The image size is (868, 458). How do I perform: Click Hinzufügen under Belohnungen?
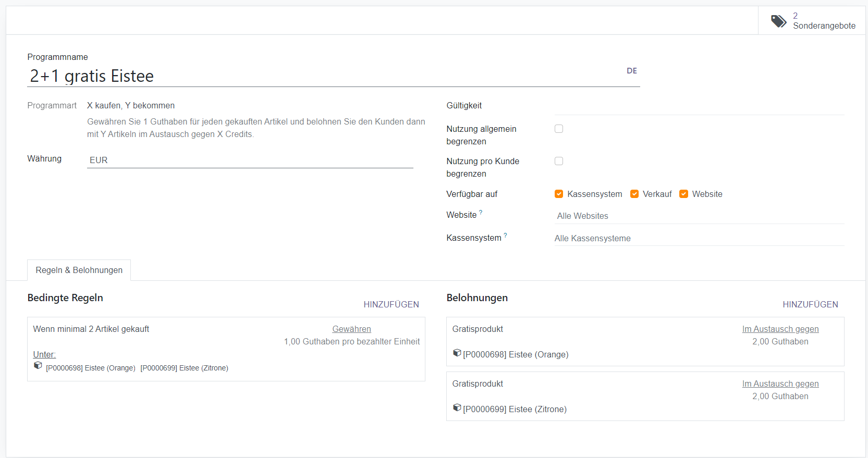(810, 304)
